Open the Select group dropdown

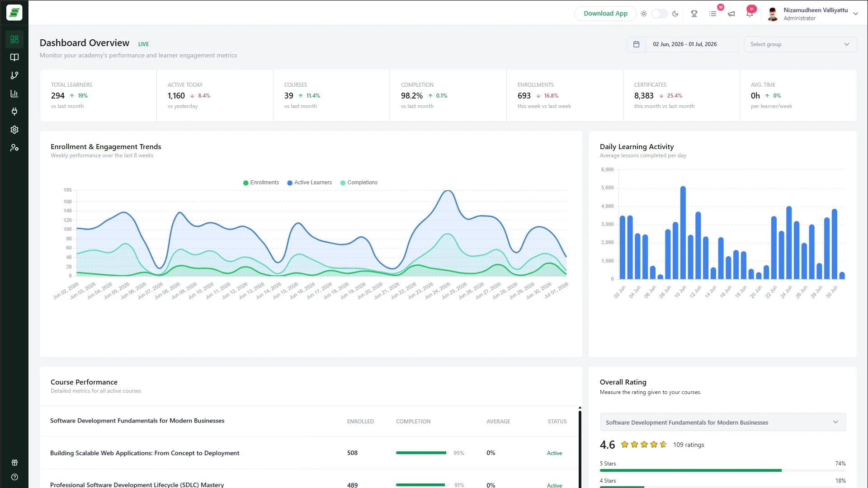(800, 44)
